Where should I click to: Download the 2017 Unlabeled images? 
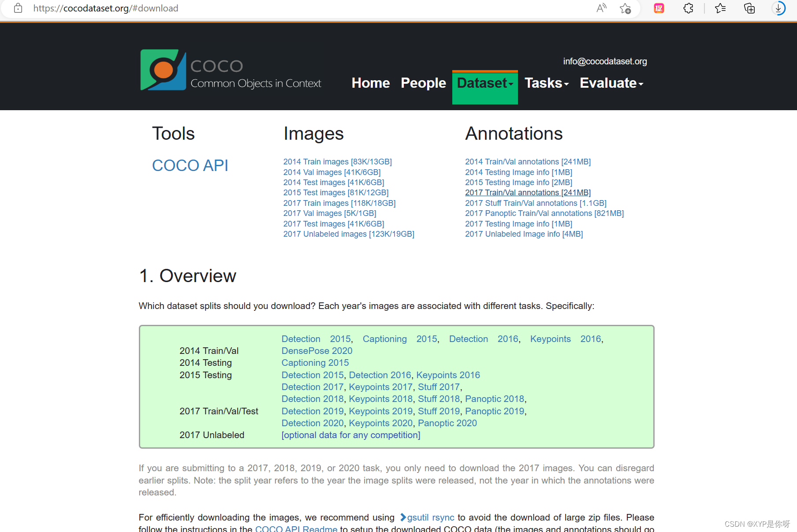coord(348,234)
